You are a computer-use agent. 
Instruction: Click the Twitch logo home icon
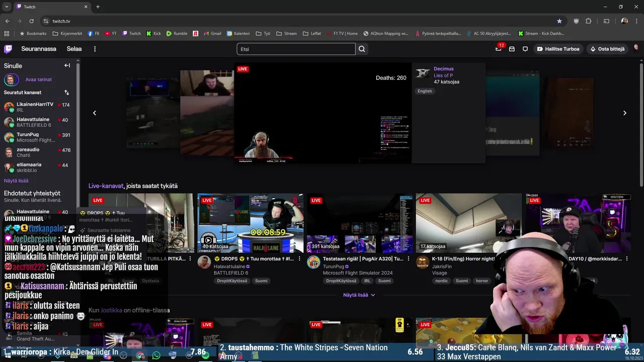(8, 49)
